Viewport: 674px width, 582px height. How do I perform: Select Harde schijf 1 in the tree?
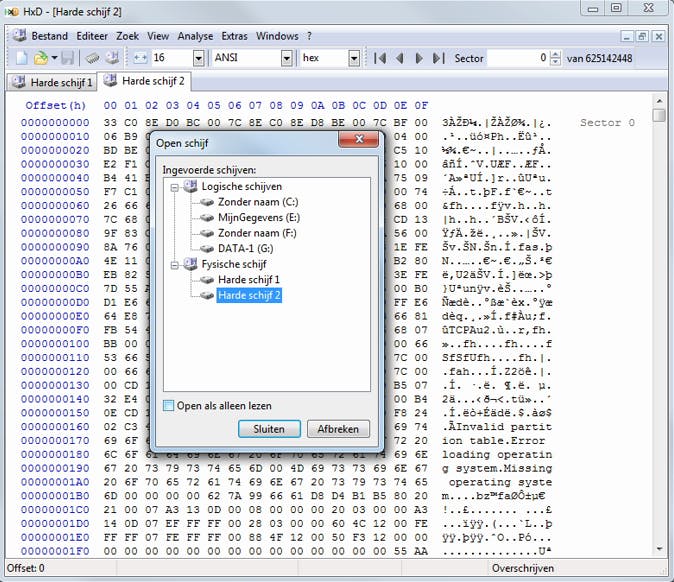[x=249, y=280]
